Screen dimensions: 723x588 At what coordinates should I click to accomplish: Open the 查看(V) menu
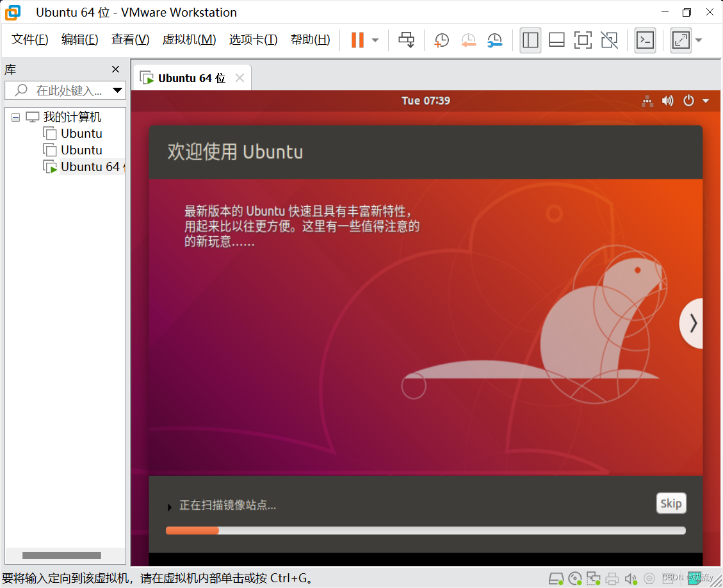(131, 40)
